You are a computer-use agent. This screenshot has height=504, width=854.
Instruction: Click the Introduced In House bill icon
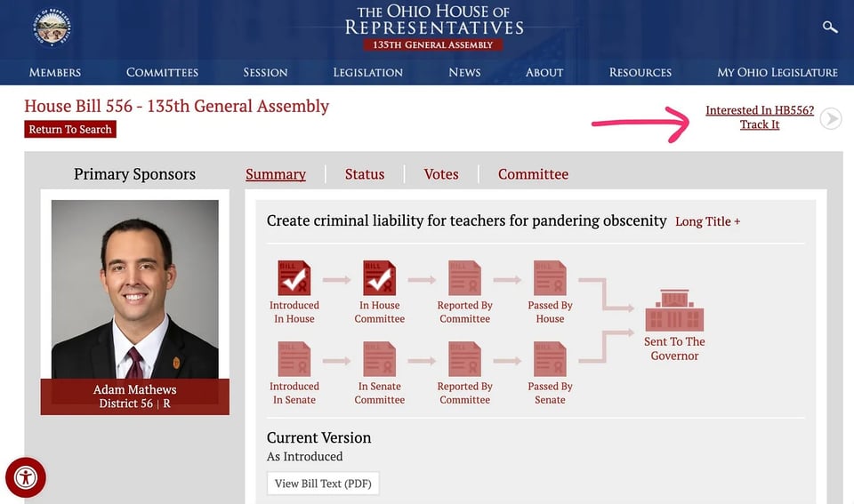click(x=294, y=277)
